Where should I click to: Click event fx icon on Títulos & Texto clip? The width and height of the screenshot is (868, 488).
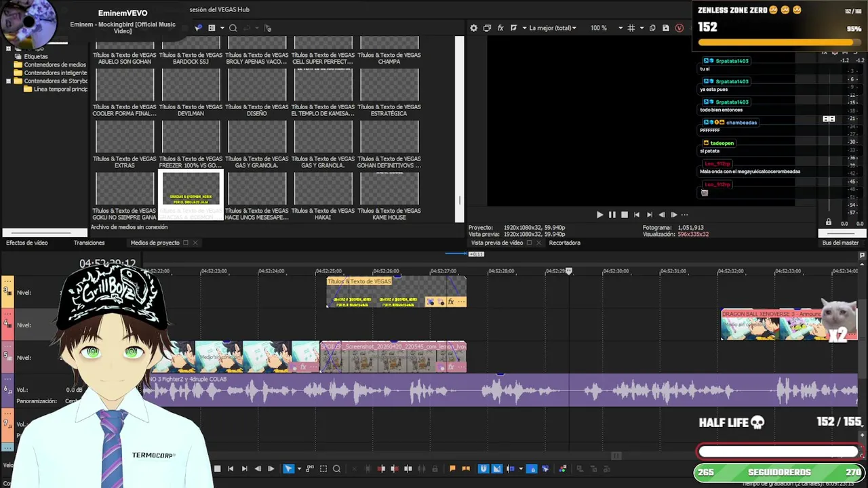[x=451, y=302]
